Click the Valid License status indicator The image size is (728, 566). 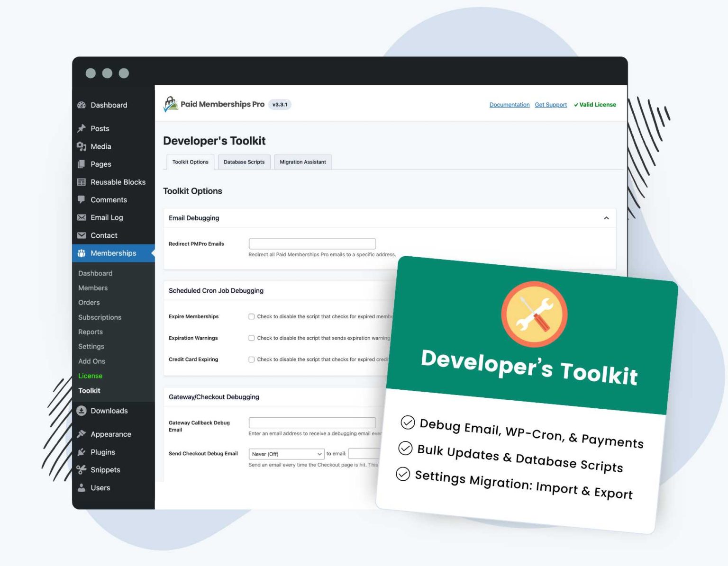(595, 104)
